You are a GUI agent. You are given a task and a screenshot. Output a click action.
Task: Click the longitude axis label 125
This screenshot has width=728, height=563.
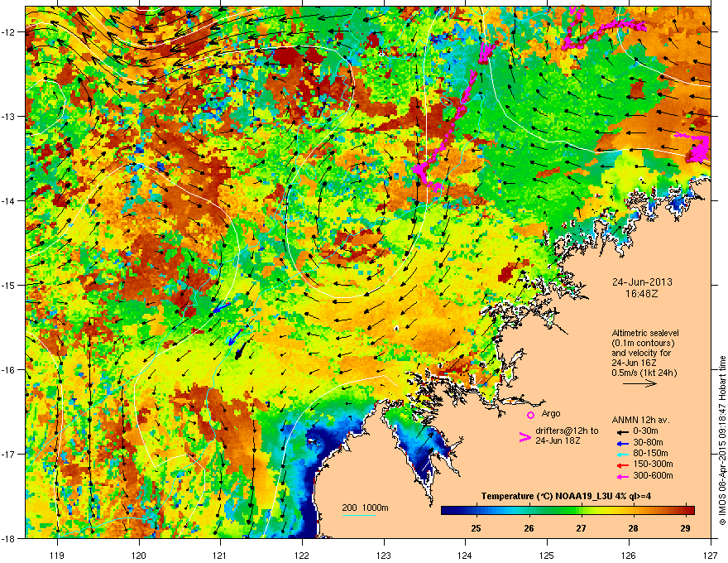point(547,555)
